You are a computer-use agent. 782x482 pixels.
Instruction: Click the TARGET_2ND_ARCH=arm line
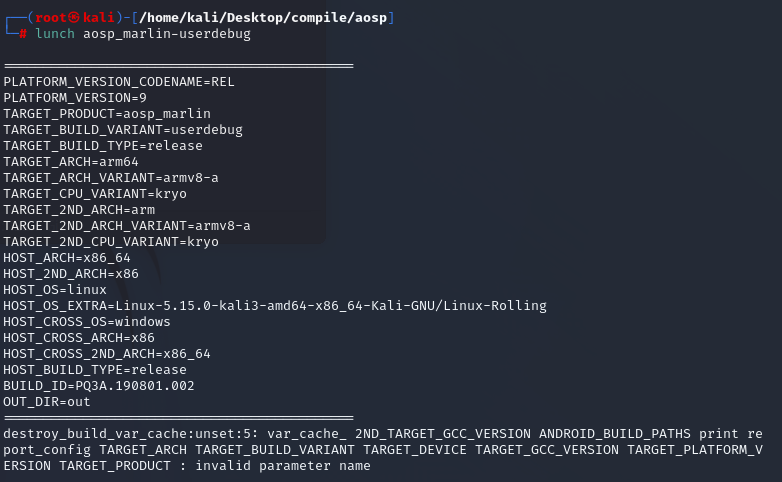[78, 210]
